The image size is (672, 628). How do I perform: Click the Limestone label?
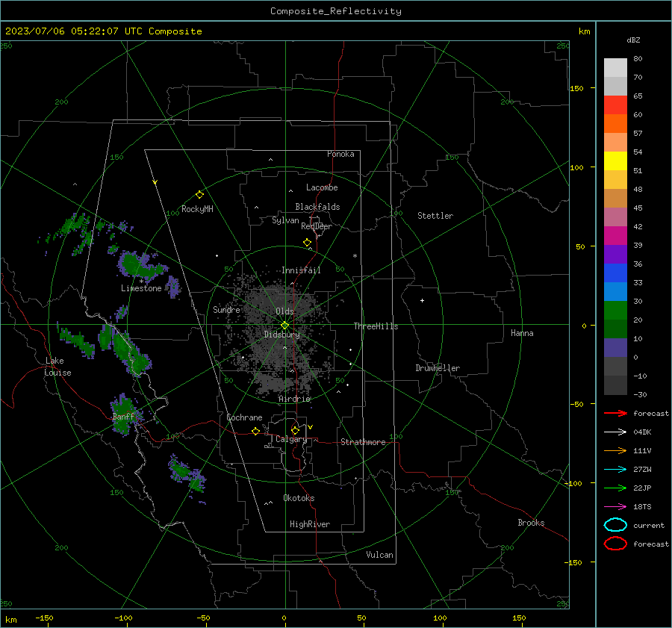141,288
